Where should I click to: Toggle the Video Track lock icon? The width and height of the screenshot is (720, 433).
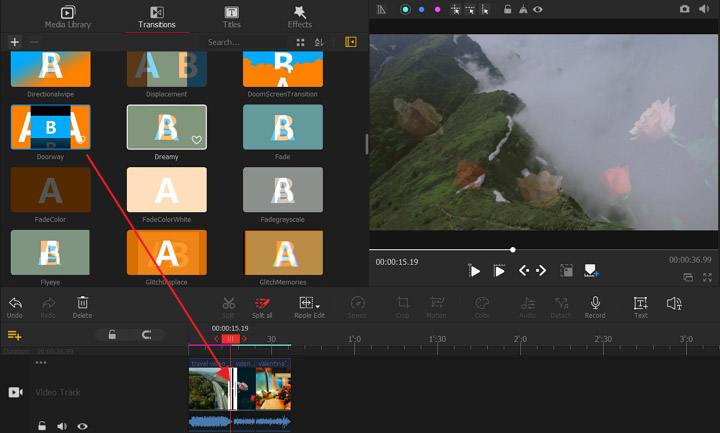tap(42, 426)
